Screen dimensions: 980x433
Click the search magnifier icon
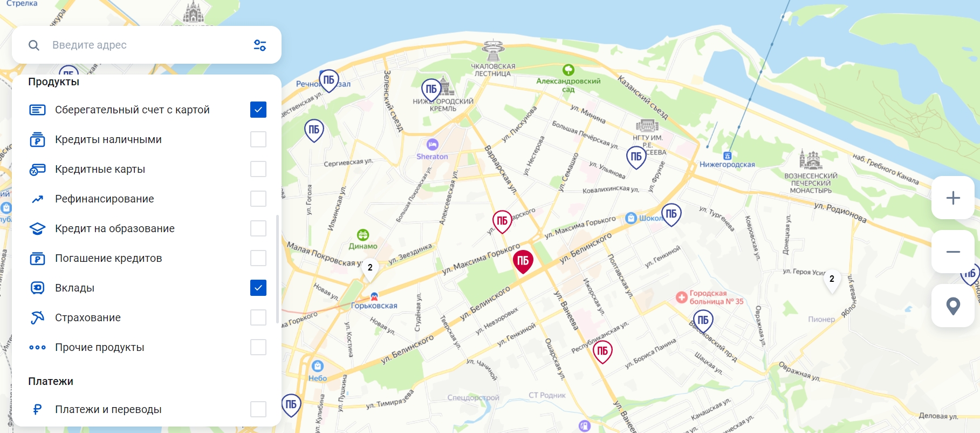[34, 45]
